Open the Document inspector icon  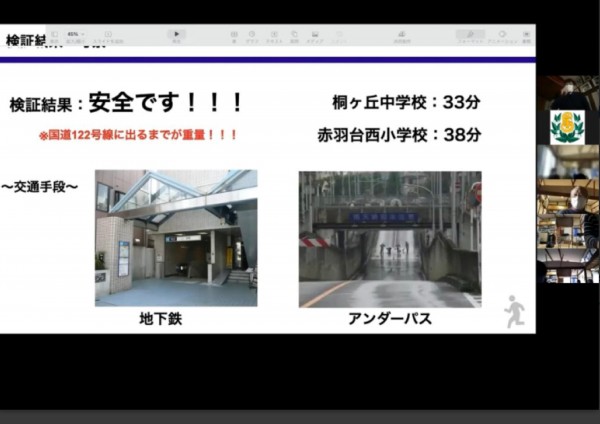click(527, 34)
